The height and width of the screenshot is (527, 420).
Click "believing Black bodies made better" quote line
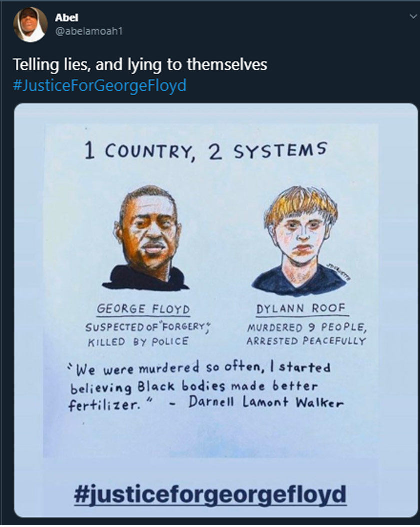[x=193, y=387]
